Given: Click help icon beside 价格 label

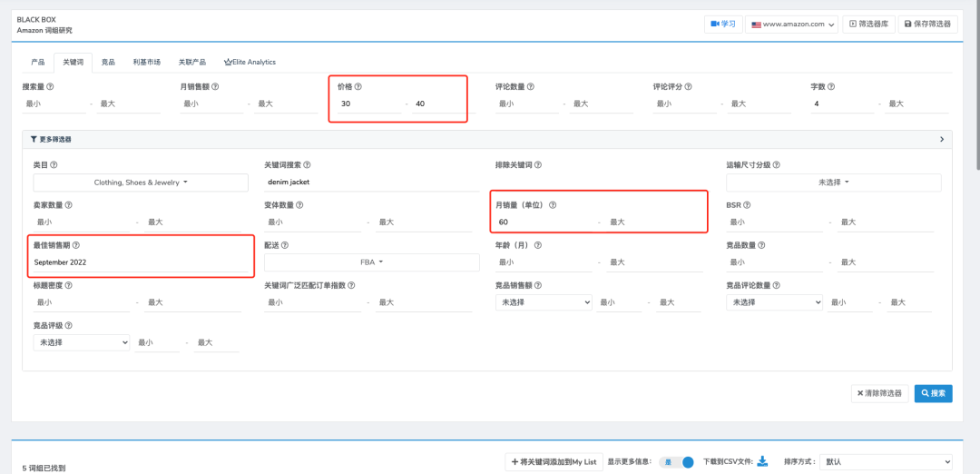Looking at the screenshot, I should 358,87.
